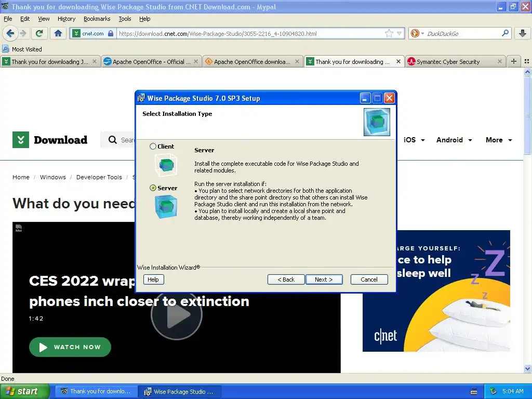Select the Server installation radio button

pyautogui.click(x=153, y=188)
